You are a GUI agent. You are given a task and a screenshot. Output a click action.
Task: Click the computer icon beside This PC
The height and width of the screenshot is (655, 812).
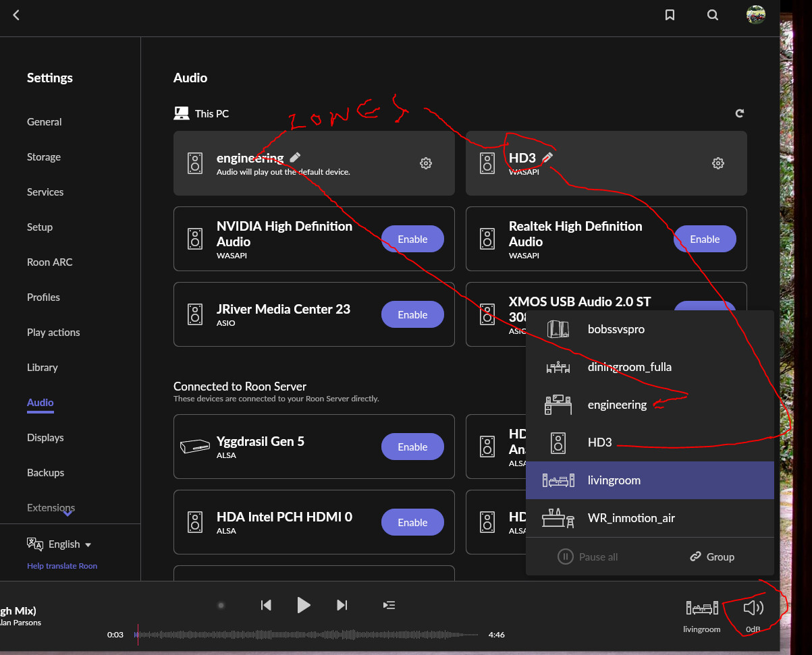182,113
